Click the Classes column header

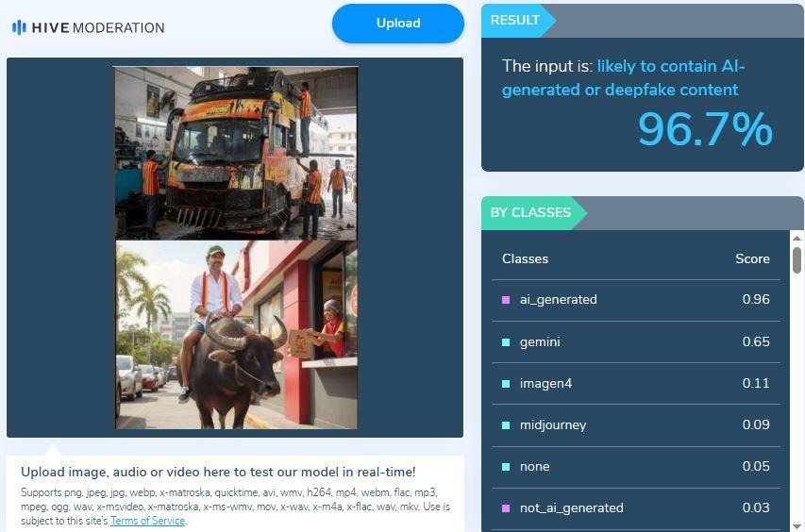(525, 258)
